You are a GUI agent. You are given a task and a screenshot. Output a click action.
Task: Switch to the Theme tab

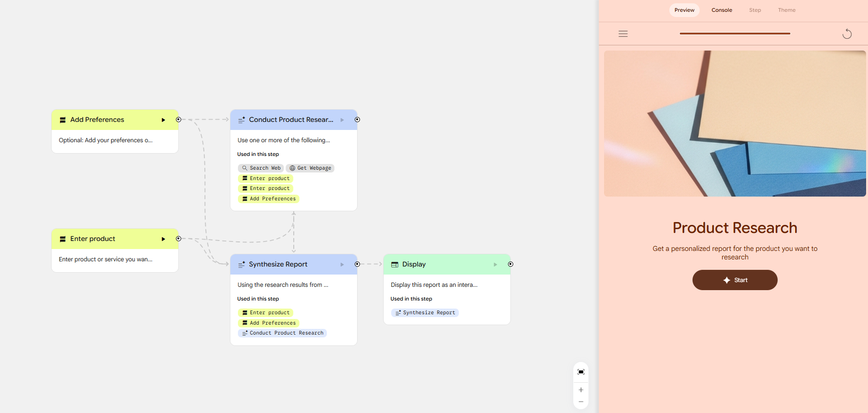[786, 10]
